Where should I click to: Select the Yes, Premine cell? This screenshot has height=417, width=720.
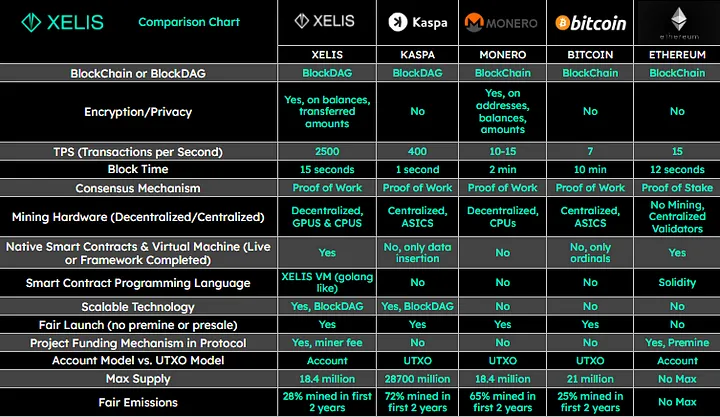677,343
